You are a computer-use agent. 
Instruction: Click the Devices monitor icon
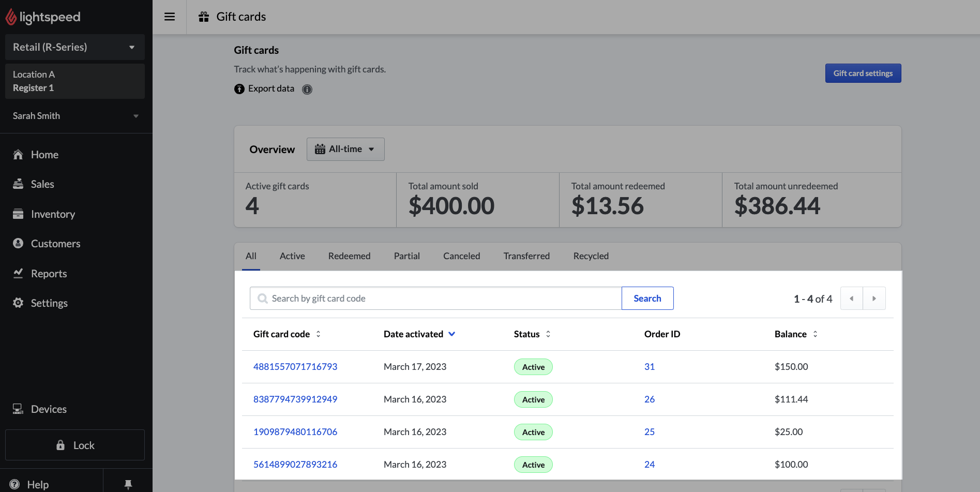pyautogui.click(x=18, y=409)
